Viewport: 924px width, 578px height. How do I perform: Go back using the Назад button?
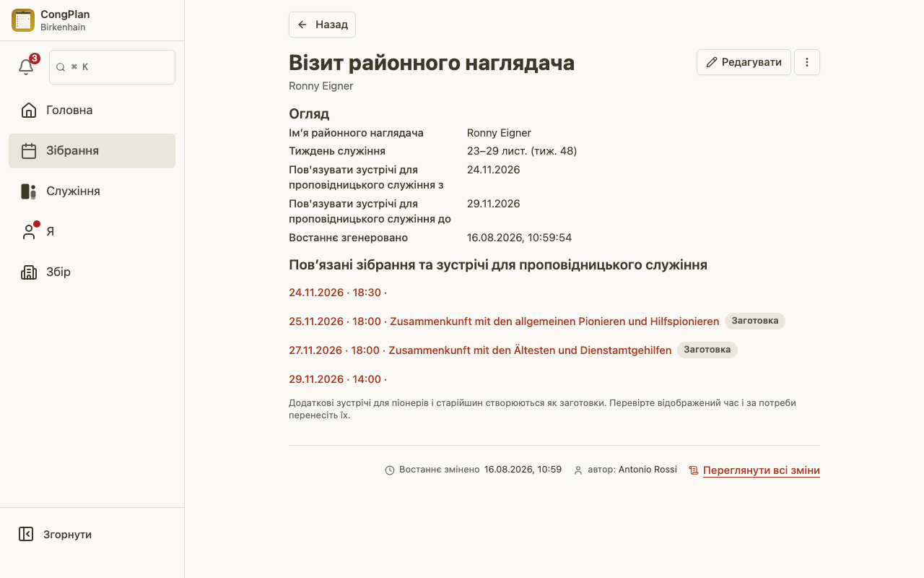tap(322, 25)
